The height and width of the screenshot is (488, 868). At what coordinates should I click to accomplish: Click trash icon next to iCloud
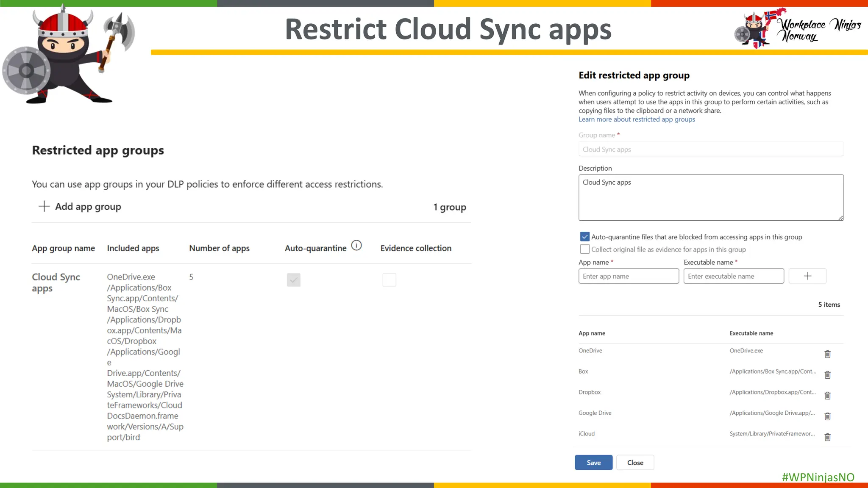point(827,437)
